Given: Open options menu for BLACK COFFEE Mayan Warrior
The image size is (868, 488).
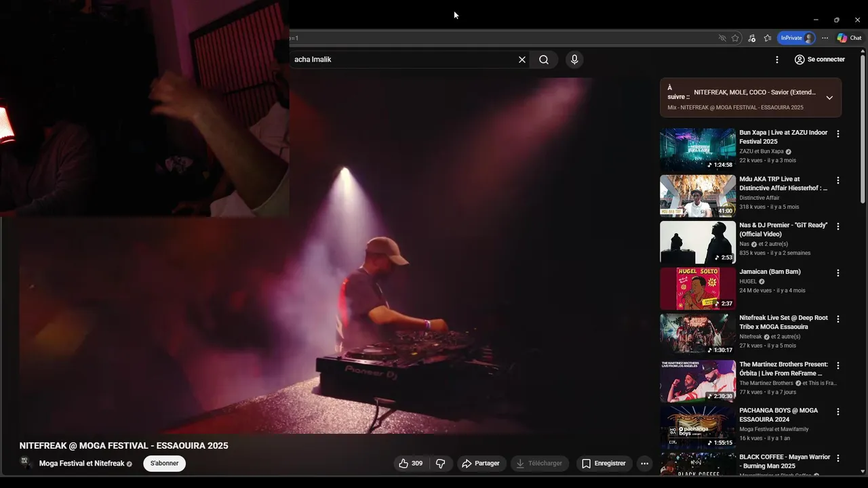Looking at the screenshot, I should (x=838, y=458).
